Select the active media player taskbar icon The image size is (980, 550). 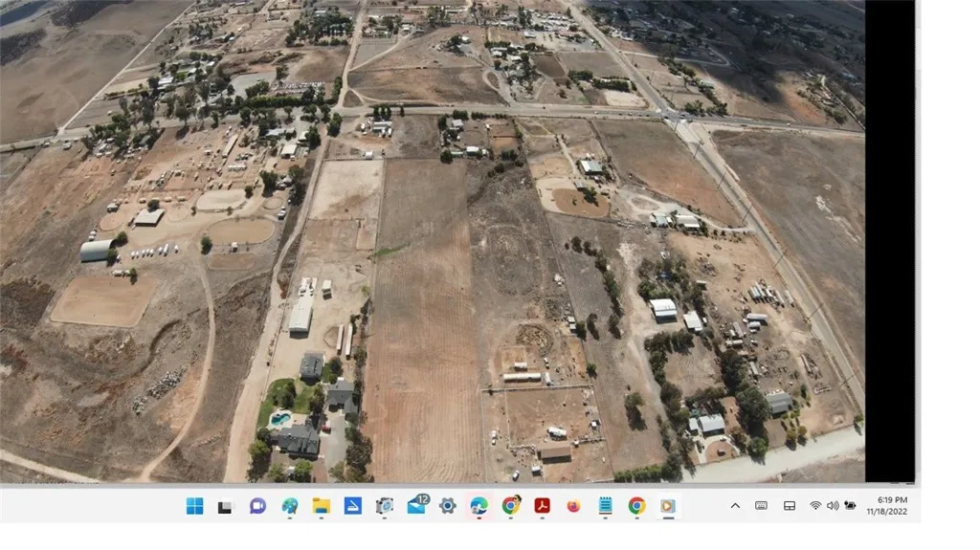coord(668,506)
